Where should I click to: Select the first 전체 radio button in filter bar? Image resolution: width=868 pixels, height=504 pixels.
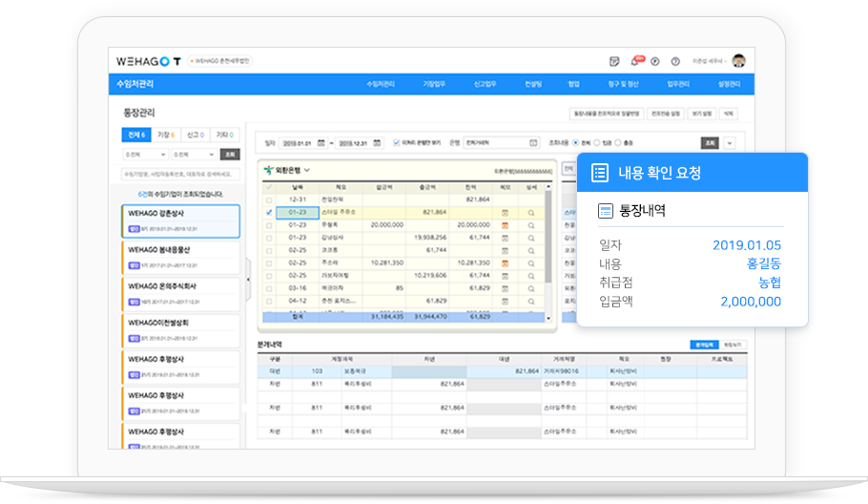tap(576, 143)
